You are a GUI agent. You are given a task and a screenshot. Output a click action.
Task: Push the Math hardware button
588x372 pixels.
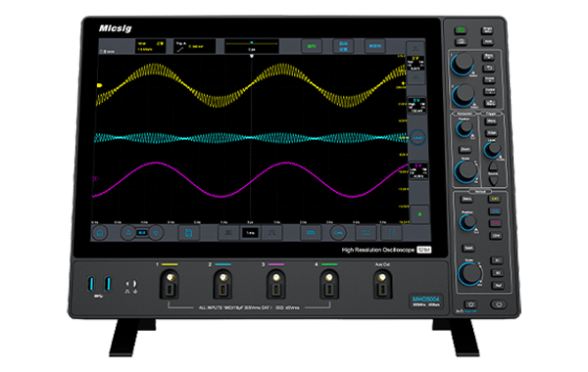click(x=468, y=248)
